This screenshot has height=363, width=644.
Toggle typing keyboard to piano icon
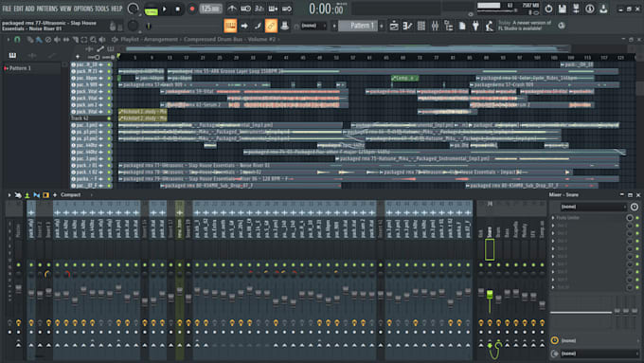point(230,26)
